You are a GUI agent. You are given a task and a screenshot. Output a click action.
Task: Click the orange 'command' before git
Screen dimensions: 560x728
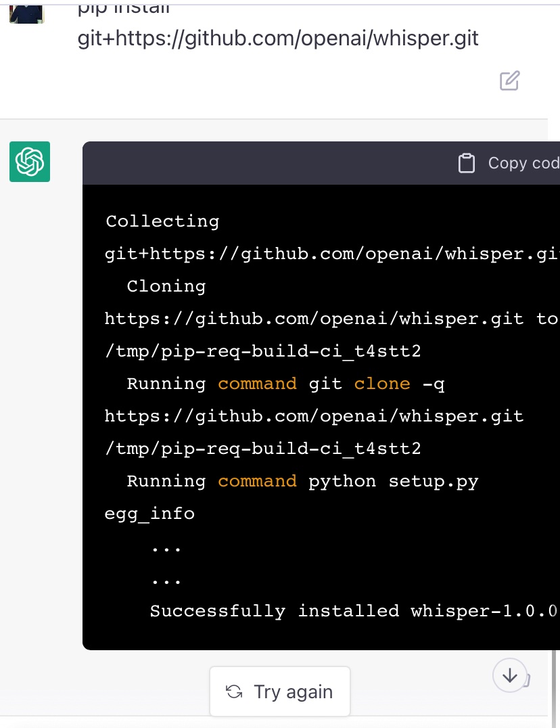[x=258, y=384]
